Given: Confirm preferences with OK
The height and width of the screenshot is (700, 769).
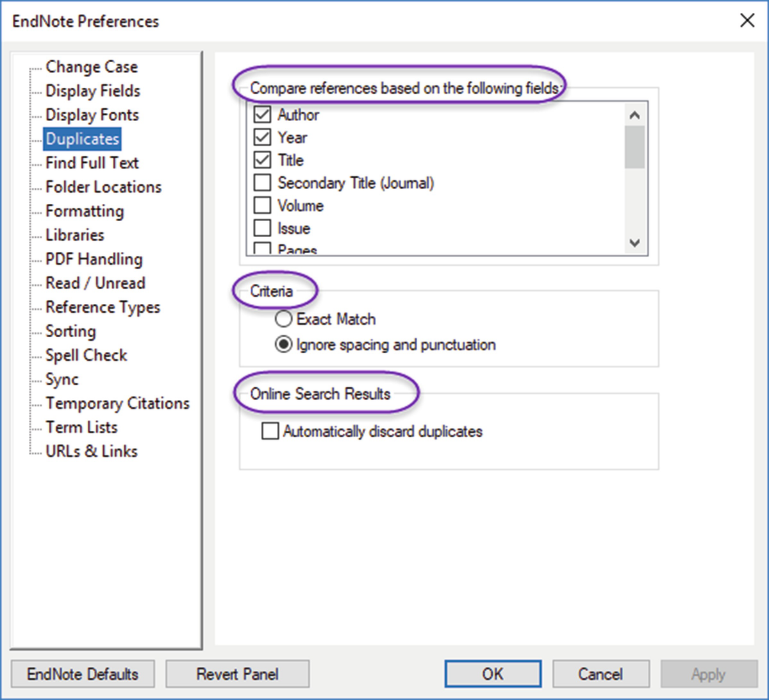Looking at the screenshot, I should (493, 674).
